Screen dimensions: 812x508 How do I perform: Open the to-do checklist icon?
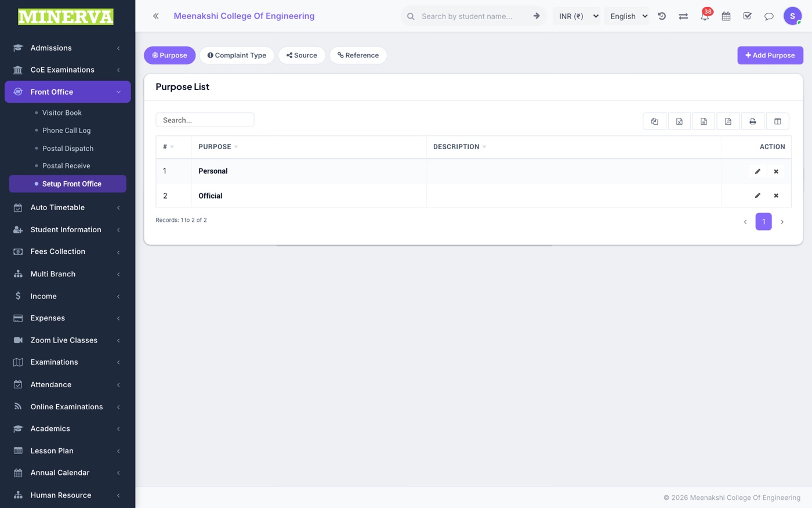(x=748, y=16)
